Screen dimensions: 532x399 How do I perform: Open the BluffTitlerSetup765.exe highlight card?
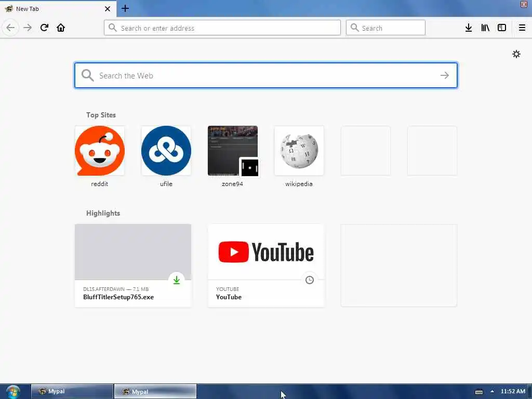(x=133, y=265)
